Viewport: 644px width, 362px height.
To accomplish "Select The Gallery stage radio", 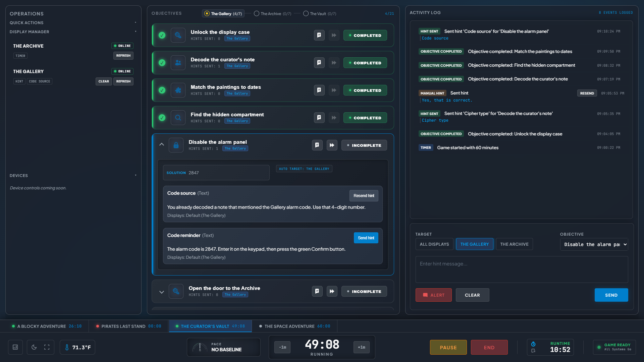I will pos(207,14).
